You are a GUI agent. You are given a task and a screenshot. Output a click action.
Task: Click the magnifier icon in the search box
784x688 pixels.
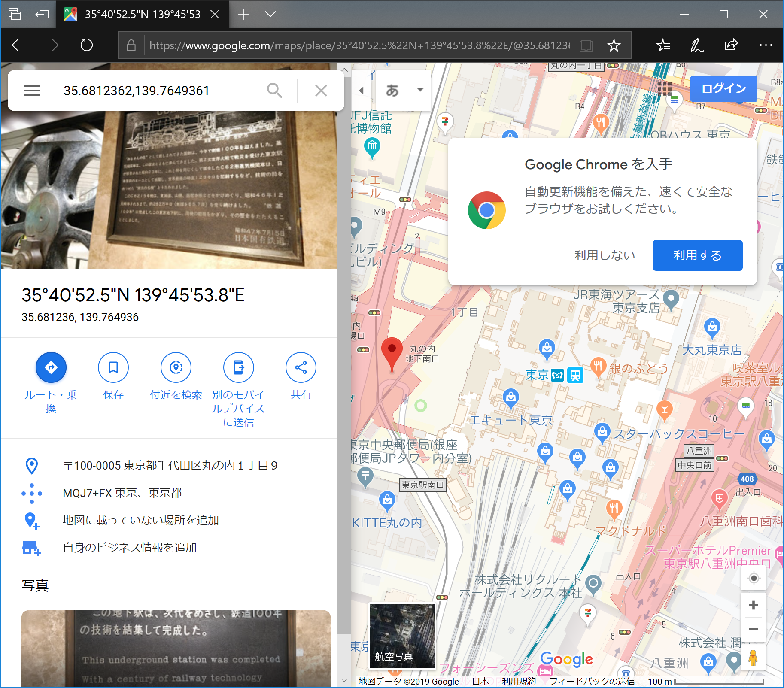point(275,91)
